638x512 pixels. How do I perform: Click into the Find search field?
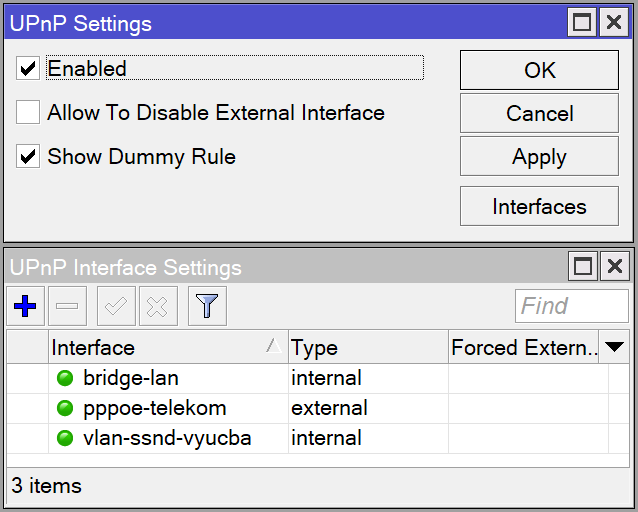pos(571,306)
